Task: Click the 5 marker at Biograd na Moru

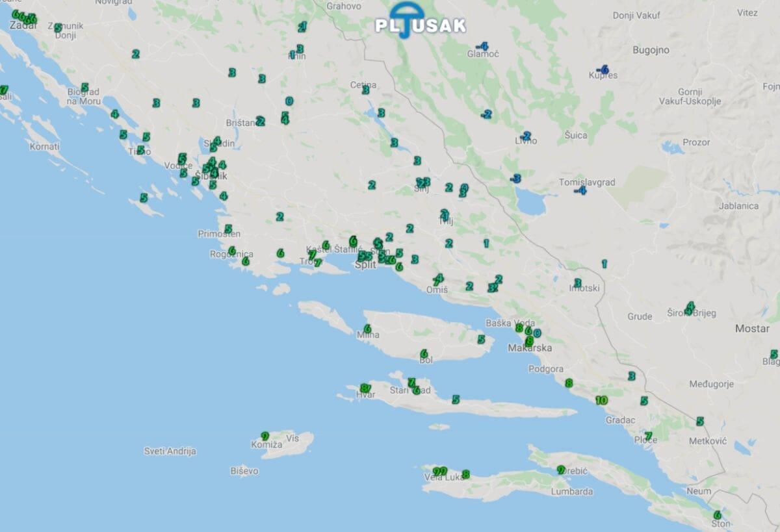Action: coord(84,87)
